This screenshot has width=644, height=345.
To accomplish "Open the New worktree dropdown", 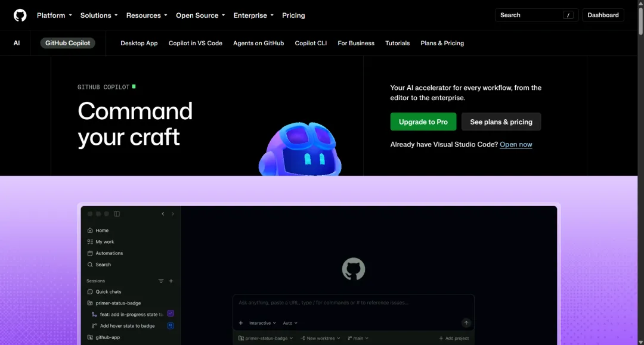I will 320,338.
